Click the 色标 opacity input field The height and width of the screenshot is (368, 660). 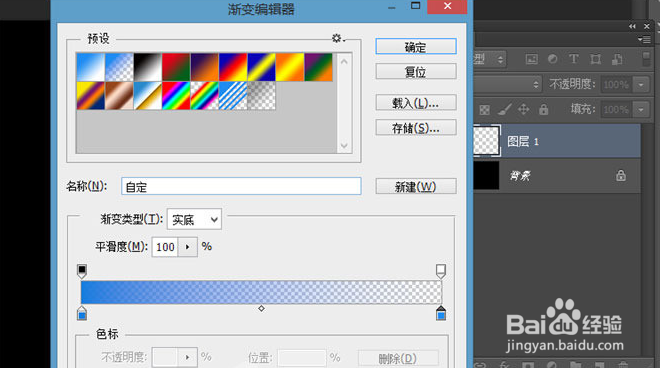(x=165, y=357)
